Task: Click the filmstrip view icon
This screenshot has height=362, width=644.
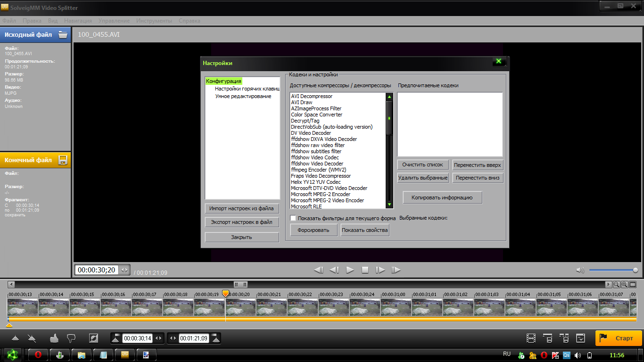Action: tap(633, 285)
